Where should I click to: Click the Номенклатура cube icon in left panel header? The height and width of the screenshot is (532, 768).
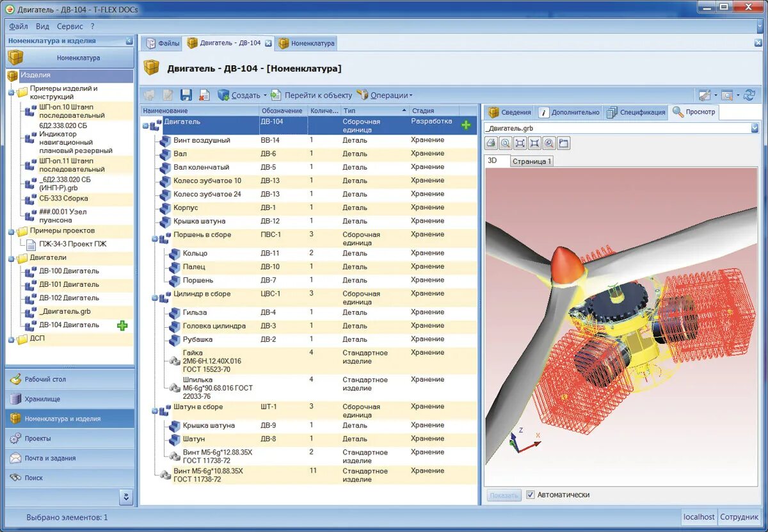(x=15, y=58)
